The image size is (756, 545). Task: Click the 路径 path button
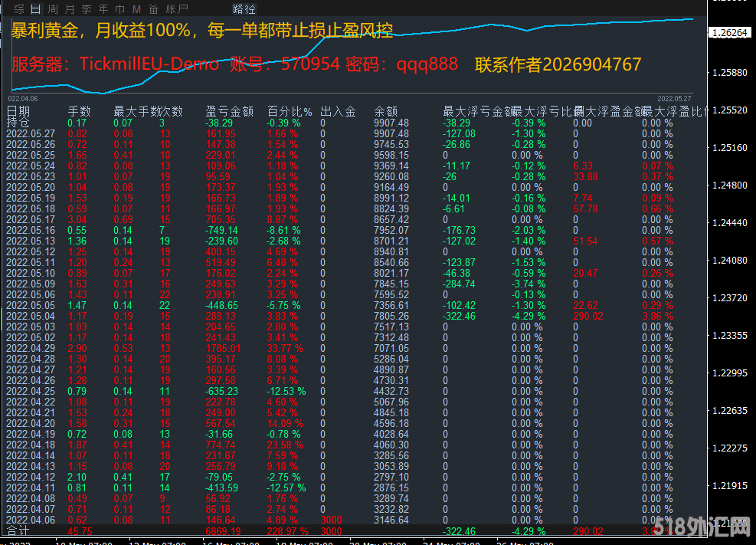(244, 8)
